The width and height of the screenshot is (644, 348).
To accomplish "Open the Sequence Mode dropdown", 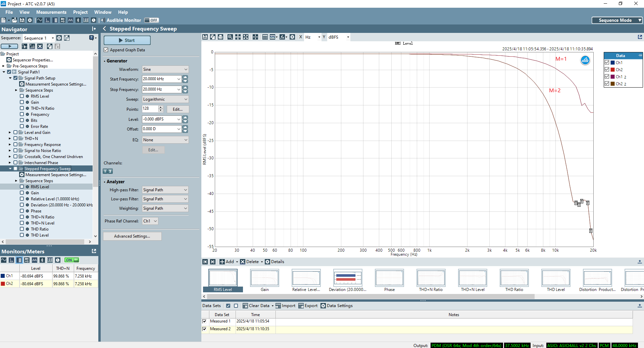I will (617, 20).
